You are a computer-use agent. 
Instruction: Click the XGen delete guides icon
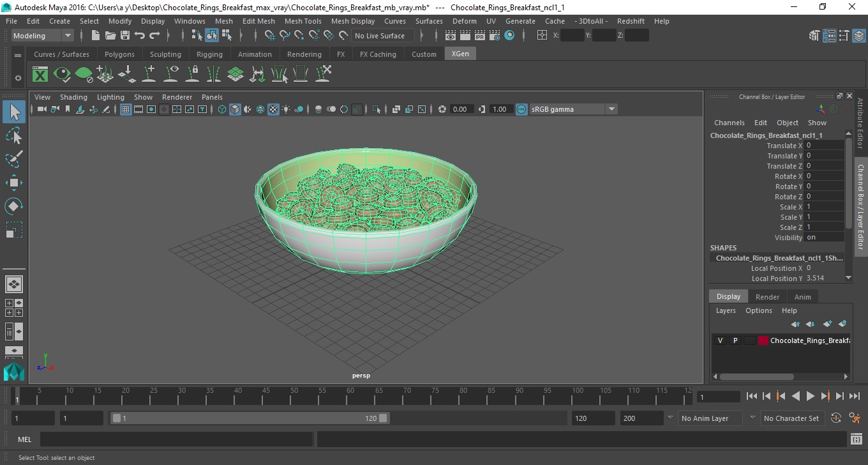pyautogui.click(x=322, y=74)
